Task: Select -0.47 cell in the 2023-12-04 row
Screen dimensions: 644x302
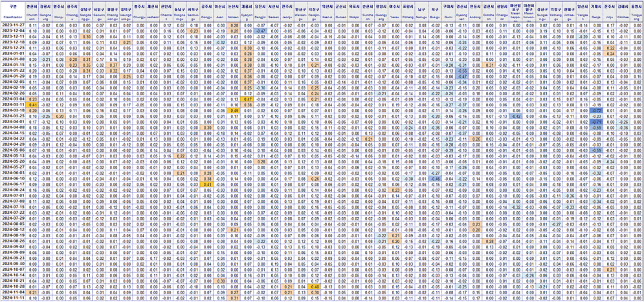Action: [260, 31]
